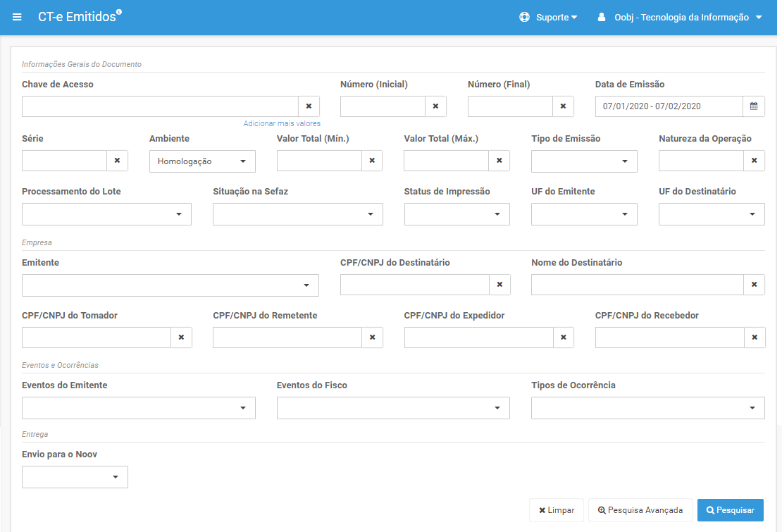
Task: Click the info icon beside CT-e Emitidos
Action: tap(118, 12)
